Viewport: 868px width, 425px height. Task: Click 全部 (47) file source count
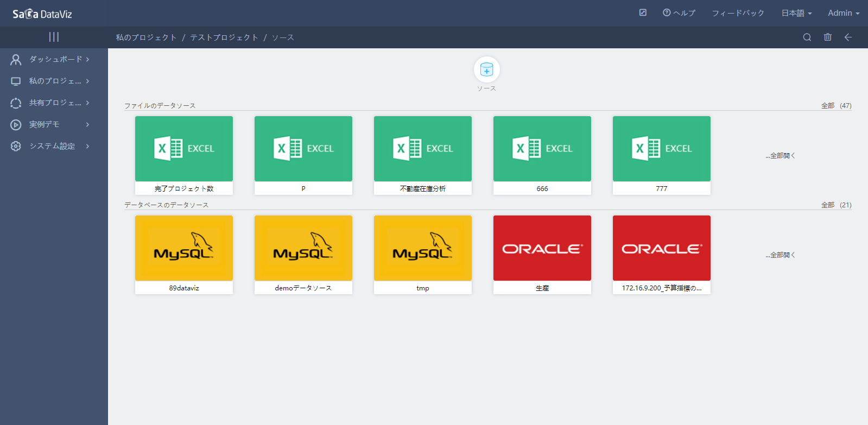(836, 106)
